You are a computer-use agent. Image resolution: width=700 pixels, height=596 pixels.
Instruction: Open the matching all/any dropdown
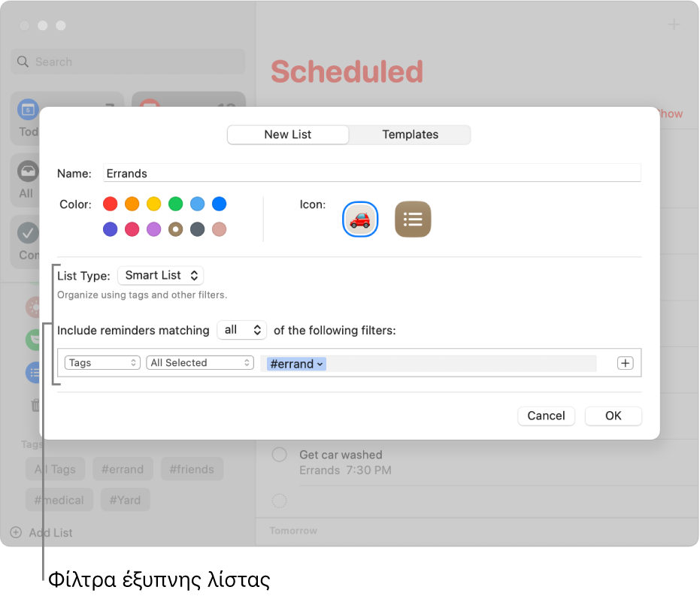241,330
